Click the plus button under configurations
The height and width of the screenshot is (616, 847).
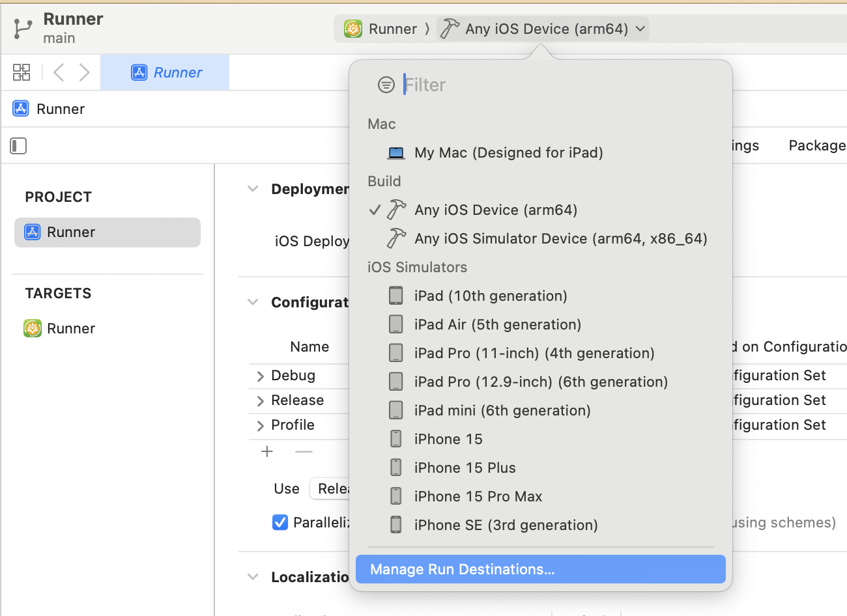tap(267, 452)
